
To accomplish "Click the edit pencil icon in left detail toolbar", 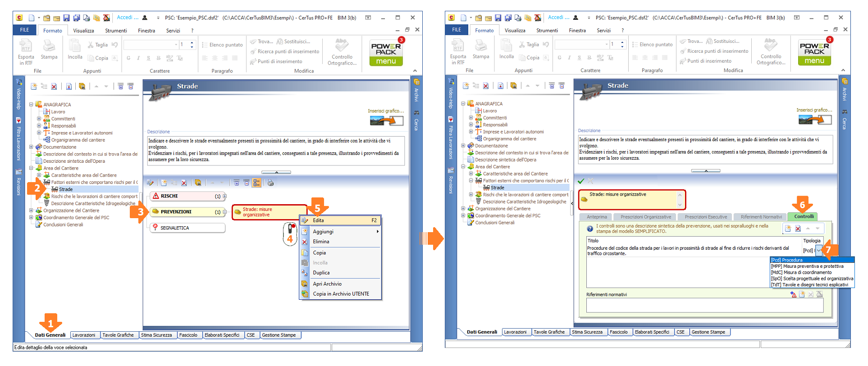I will coord(151,183).
